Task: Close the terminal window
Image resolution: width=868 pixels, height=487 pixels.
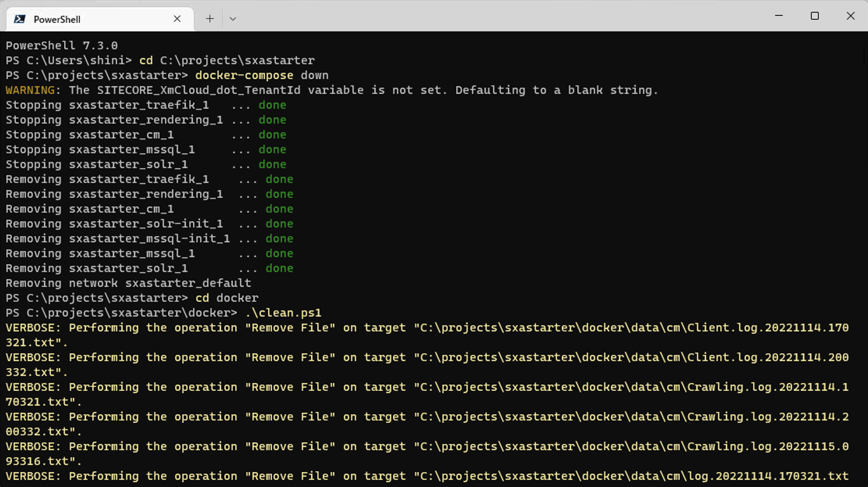Action: tap(850, 16)
